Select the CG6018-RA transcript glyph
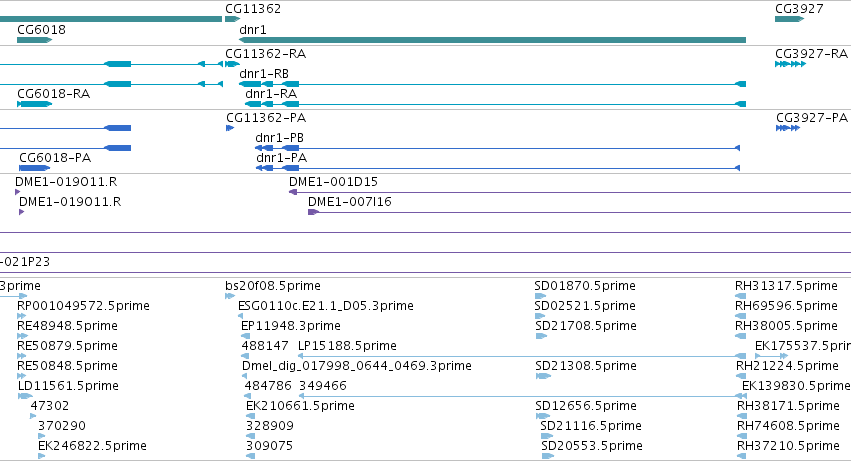 [34, 104]
